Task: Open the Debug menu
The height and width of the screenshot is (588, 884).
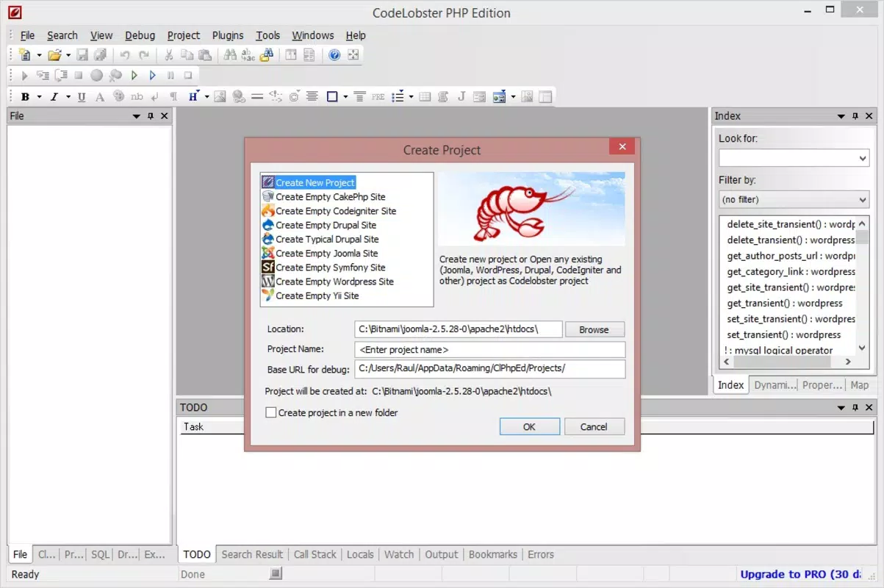Action: pos(140,35)
